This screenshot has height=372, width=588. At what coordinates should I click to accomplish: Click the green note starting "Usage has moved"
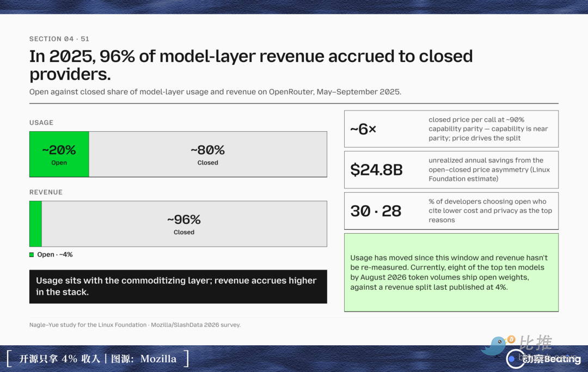click(451, 273)
